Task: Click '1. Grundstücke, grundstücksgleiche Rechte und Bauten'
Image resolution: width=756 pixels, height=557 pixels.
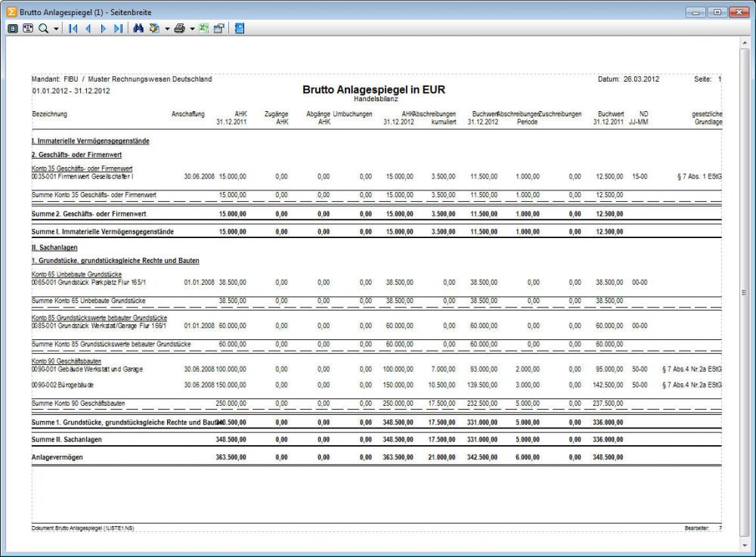Action: pos(115,261)
